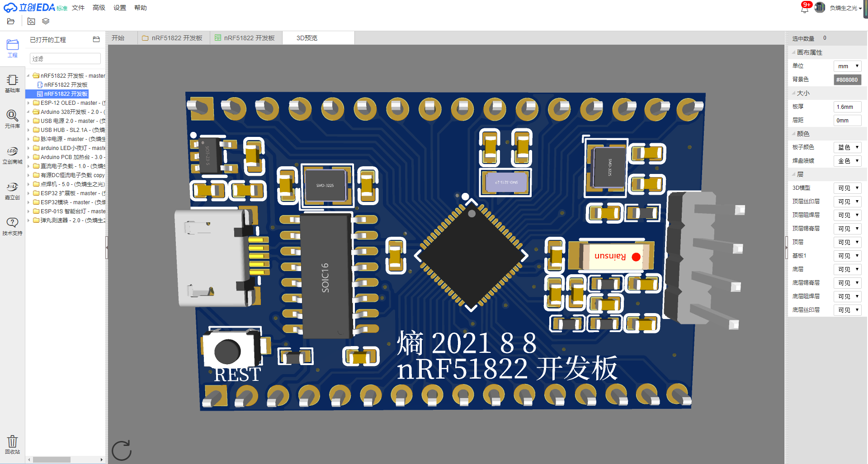
Task: Select arduino LED小夜灯 project
Action: pos(69,148)
